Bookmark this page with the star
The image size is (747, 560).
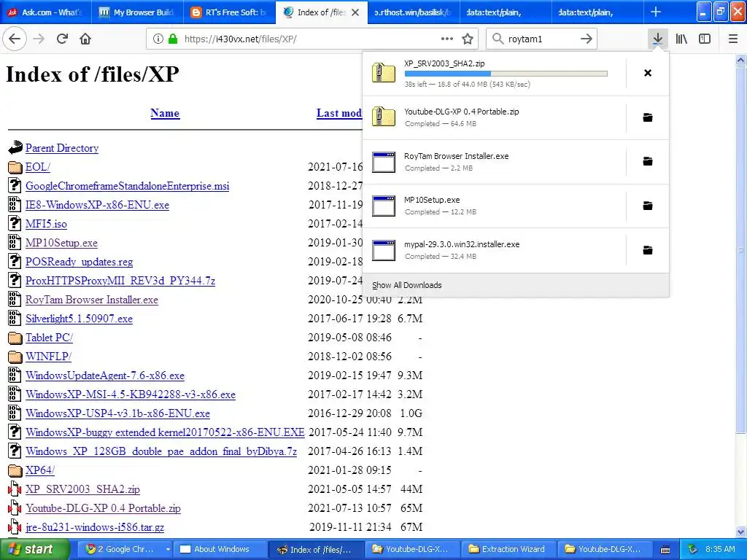pos(468,39)
